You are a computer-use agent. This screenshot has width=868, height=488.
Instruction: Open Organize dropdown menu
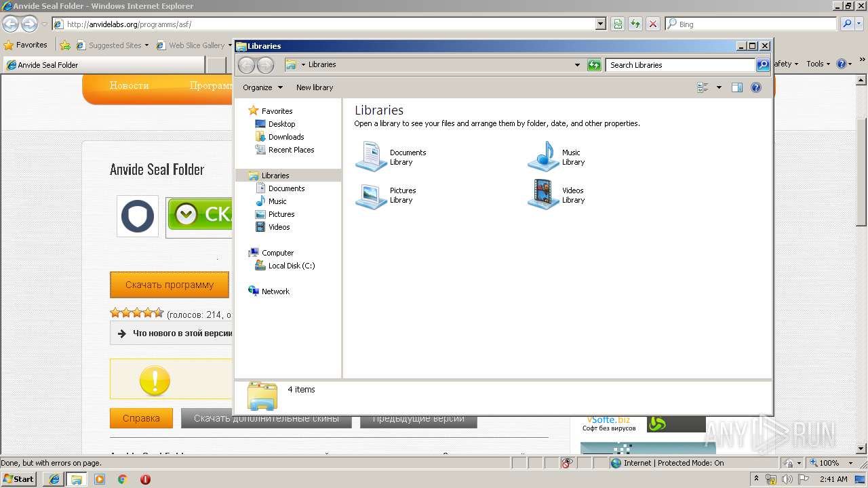tap(262, 87)
